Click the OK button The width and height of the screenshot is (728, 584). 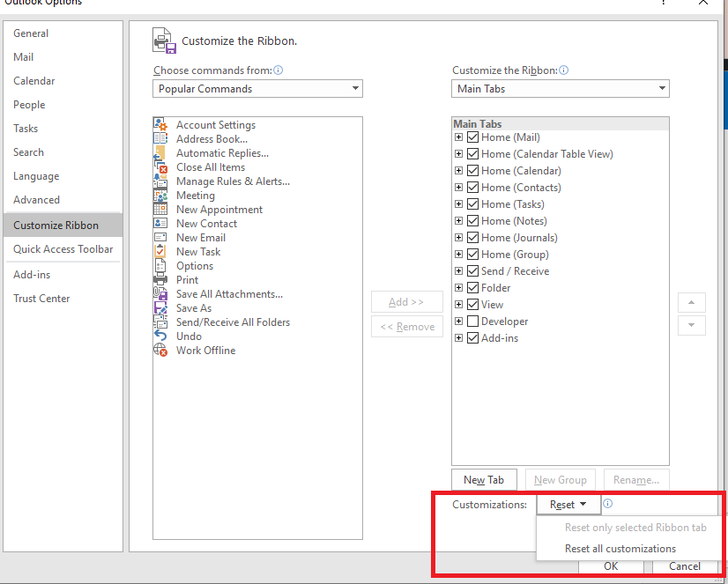tap(611, 566)
